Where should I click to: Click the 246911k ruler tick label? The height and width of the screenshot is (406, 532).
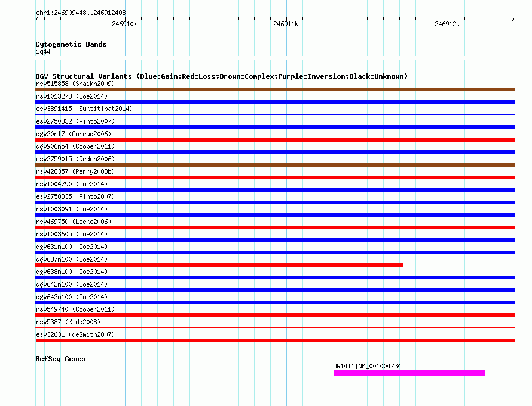(286, 24)
